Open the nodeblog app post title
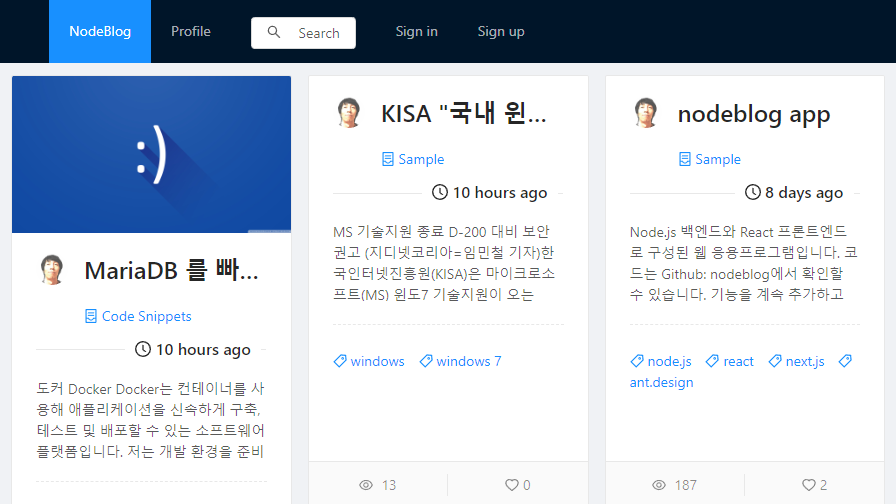 click(754, 114)
